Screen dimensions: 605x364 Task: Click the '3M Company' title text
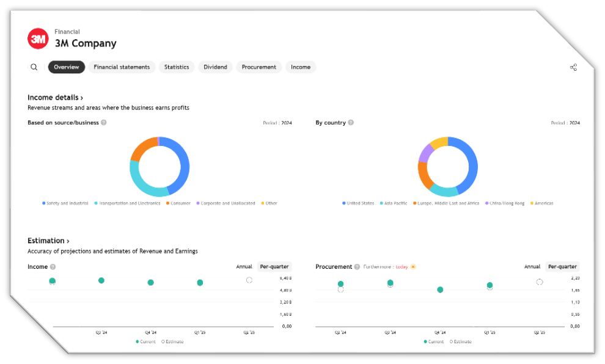(86, 43)
